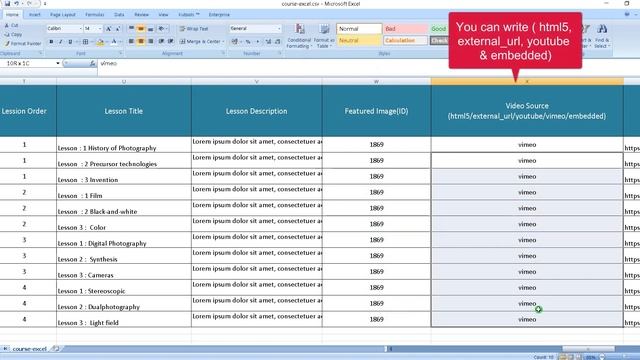Screen dimensions: 640x360
Task: Click the Increase Indent icon
Action: [171, 41]
